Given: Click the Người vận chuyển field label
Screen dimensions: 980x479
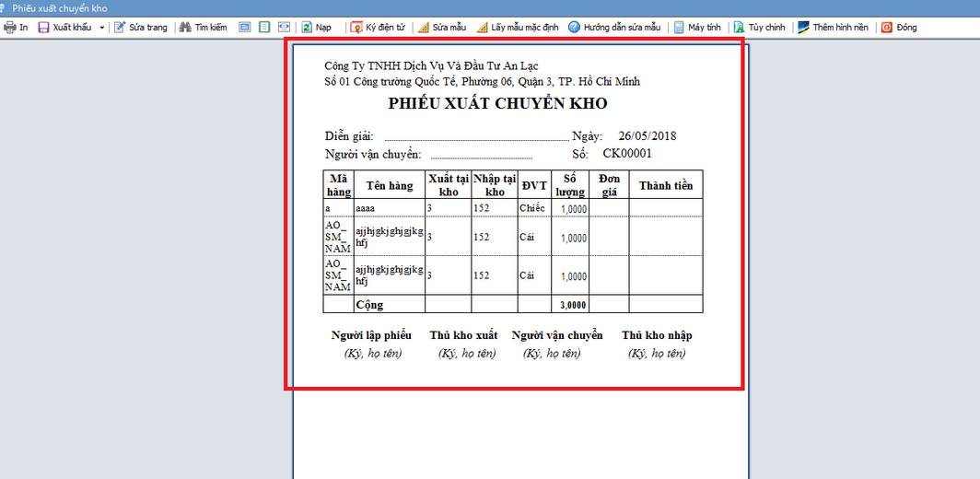Looking at the screenshot, I should 373,155.
